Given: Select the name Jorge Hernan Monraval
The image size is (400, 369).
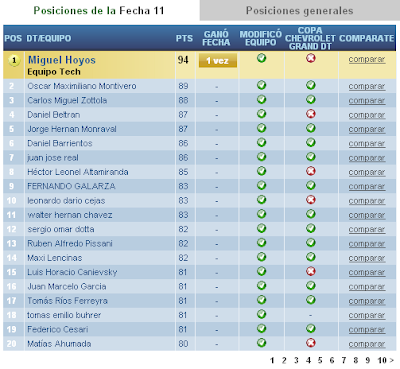Looking at the screenshot, I should pos(72,129).
